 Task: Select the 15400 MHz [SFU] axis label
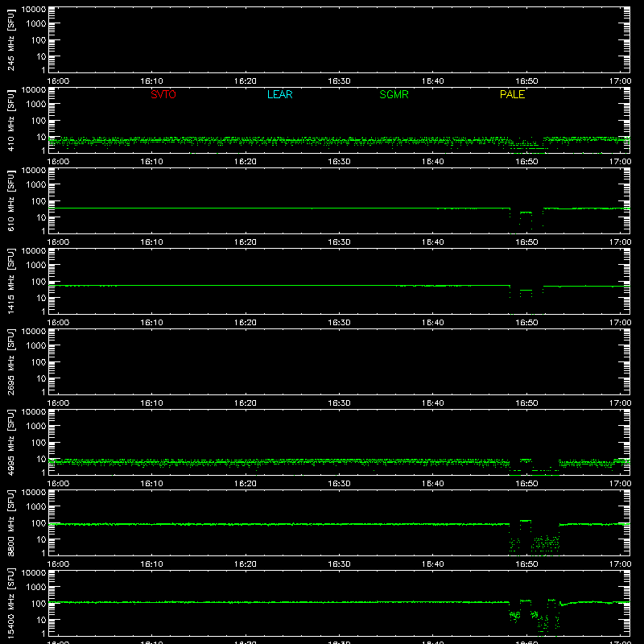(x=11, y=603)
